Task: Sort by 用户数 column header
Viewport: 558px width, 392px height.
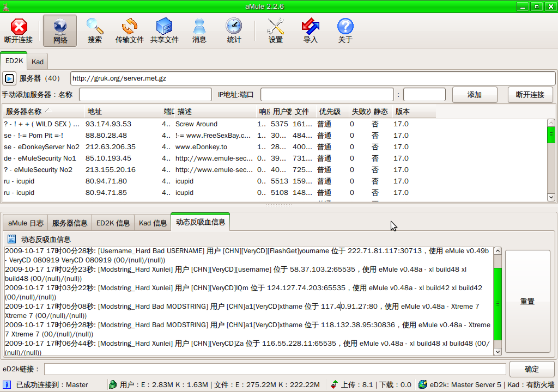Action: pyautogui.click(x=281, y=112)
